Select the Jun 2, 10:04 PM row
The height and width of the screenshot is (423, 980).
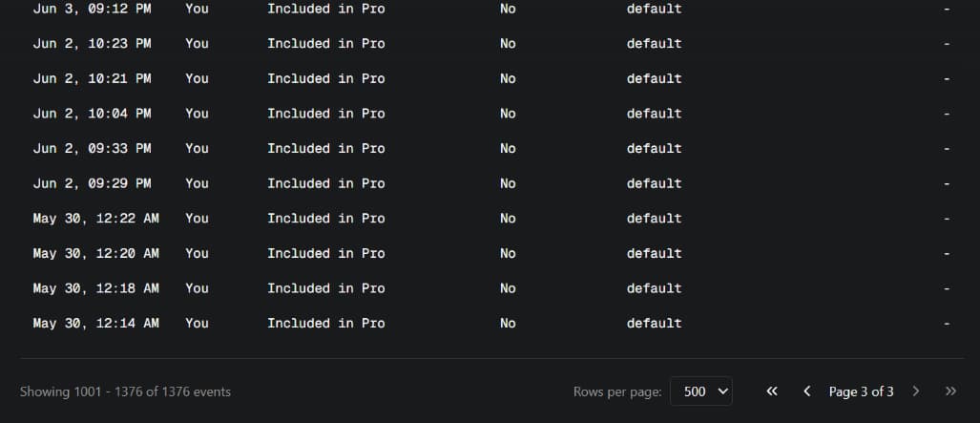(x=491, y=114)
